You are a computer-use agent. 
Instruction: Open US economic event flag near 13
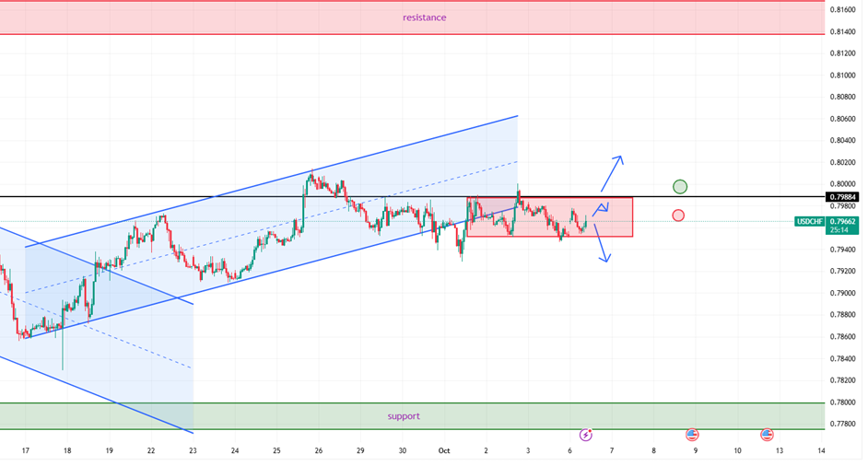tap(767, 435)
